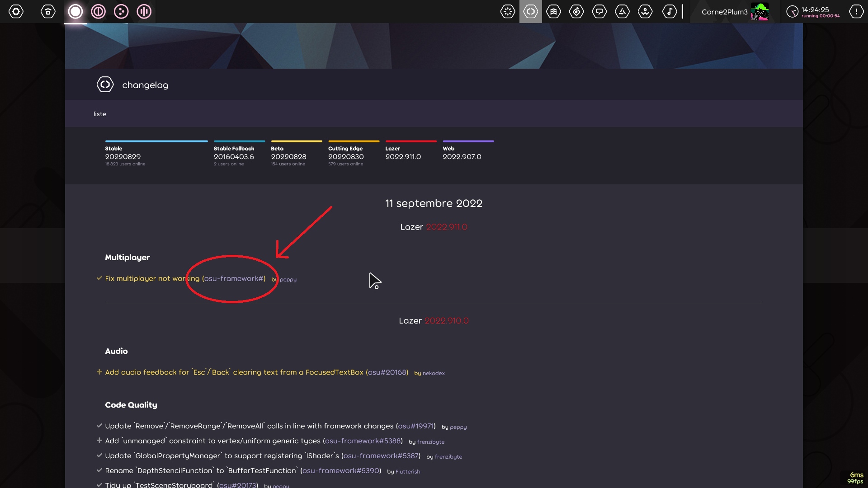This screenshot has width=868, height=488.
Task: Select the osu!taiko ruleset icon
Action: click(x=98, y=11)
